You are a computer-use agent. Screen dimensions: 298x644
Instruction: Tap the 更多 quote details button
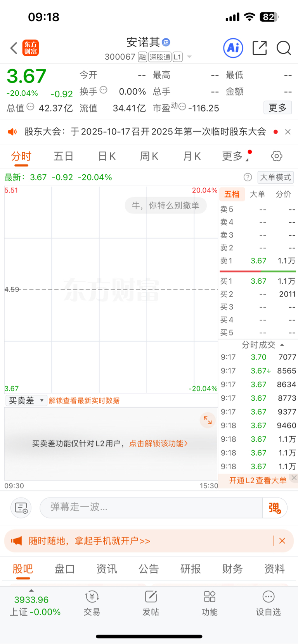(278, 108)
